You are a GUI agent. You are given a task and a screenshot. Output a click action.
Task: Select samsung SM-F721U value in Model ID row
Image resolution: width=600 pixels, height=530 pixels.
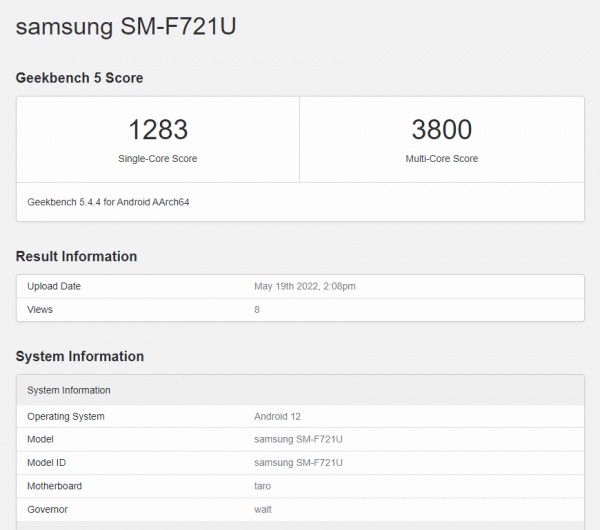[298, 463]
